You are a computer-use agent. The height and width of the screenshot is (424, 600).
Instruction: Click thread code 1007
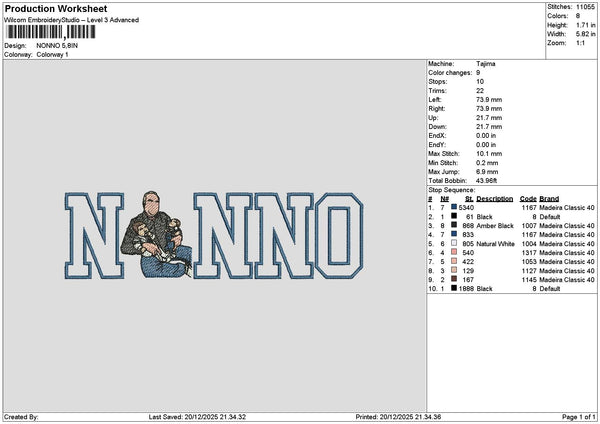coord(529,226)
